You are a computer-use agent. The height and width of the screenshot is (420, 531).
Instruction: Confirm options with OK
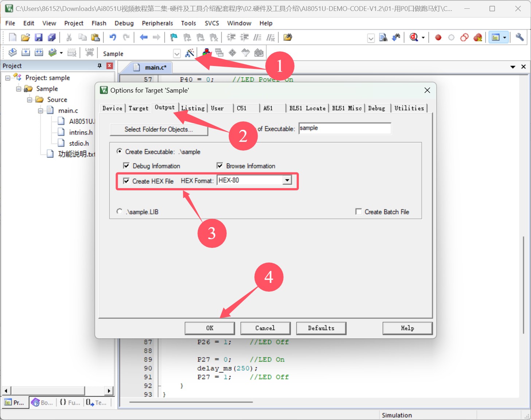coord(210,328)
